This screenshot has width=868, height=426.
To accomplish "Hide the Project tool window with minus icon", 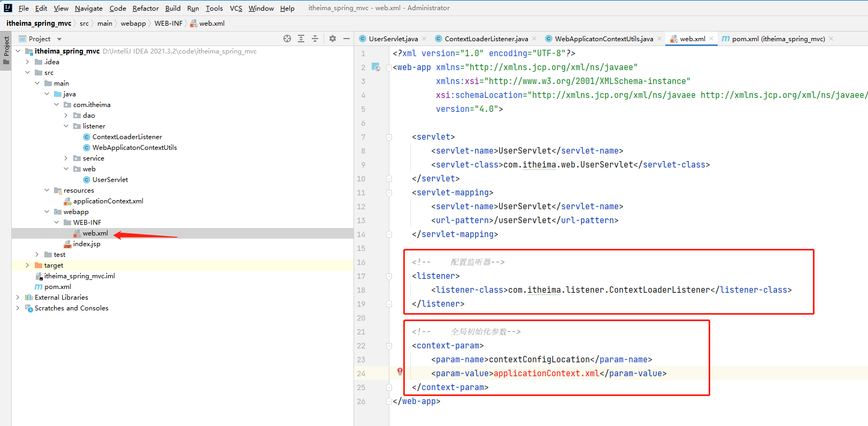I will click(347, 39).
